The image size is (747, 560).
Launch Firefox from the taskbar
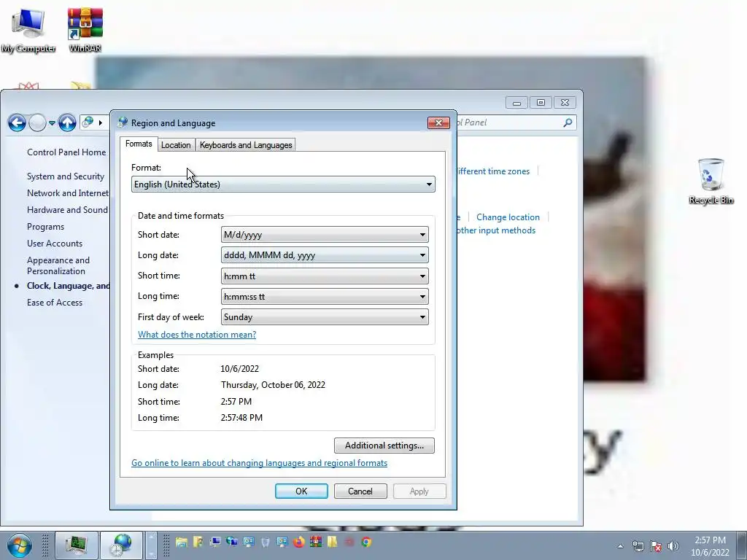coord(298,542)
